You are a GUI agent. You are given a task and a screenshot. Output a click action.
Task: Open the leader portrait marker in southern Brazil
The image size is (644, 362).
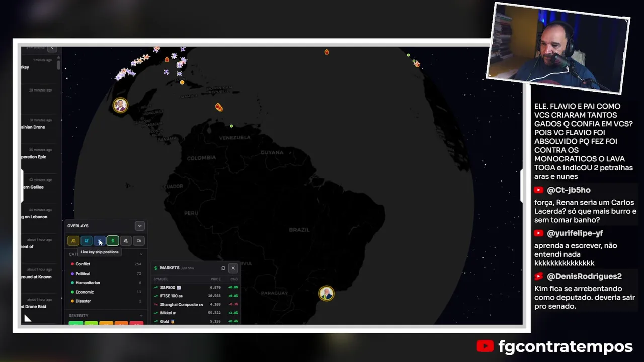[x=326, y=293]
